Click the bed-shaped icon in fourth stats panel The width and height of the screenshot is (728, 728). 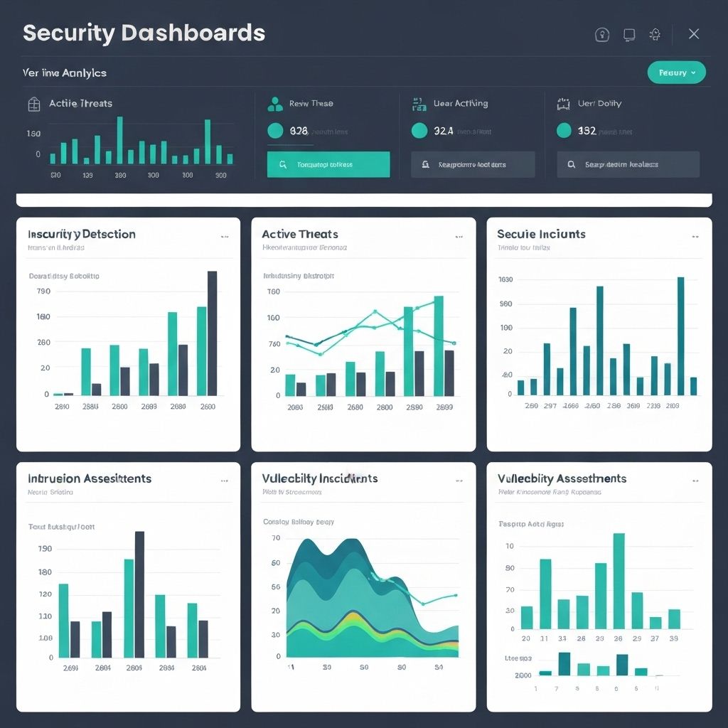pyautogui.click(x=564, y=104)
